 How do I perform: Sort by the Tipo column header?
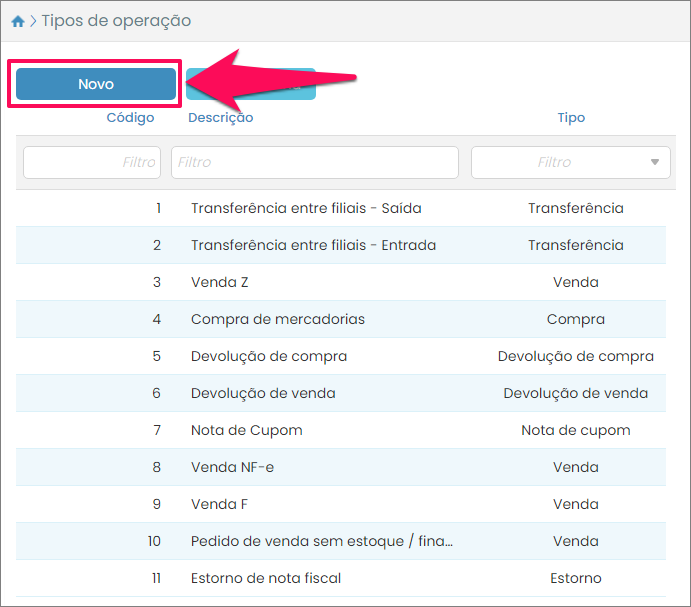(x=571, y=118)
